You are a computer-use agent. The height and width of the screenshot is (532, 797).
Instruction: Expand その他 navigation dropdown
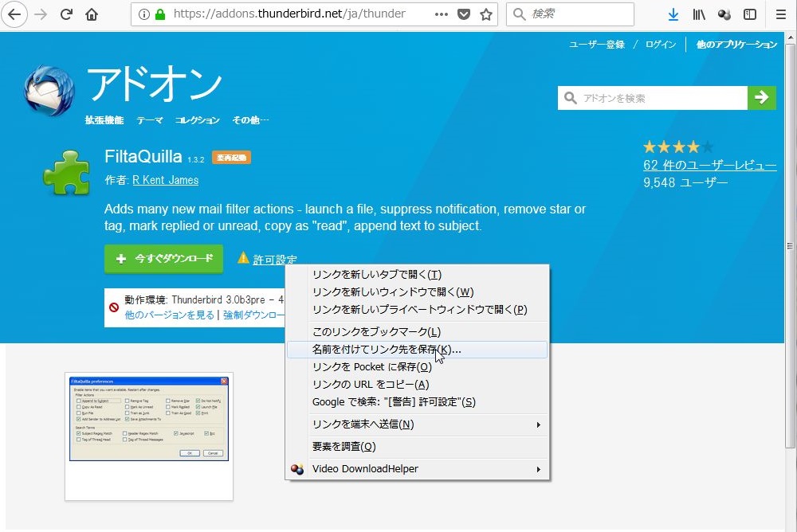[x=250, y=120]
